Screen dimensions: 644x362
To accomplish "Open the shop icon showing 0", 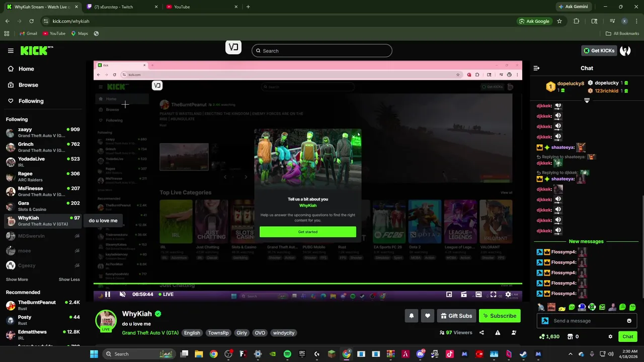I will (573, 336).
